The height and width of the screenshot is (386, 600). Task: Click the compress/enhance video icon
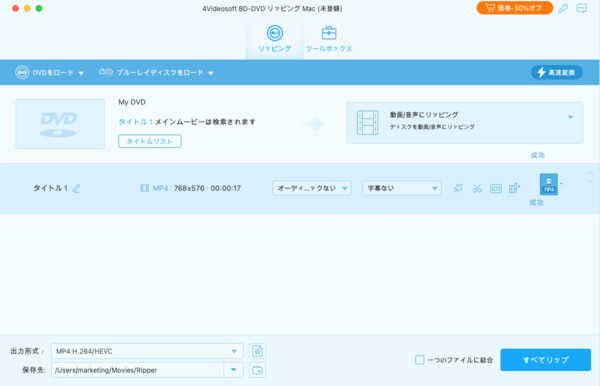(x=514, y=188)
